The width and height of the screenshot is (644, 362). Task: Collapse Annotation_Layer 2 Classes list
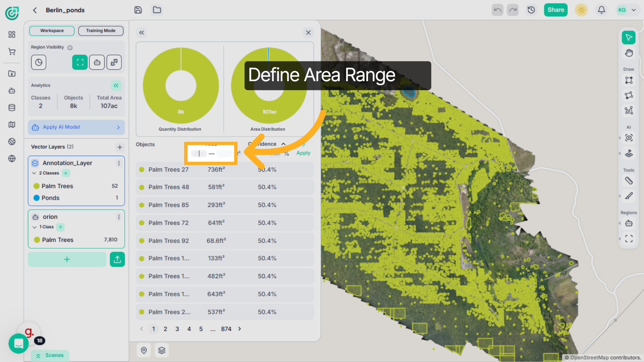pos(34,173)
